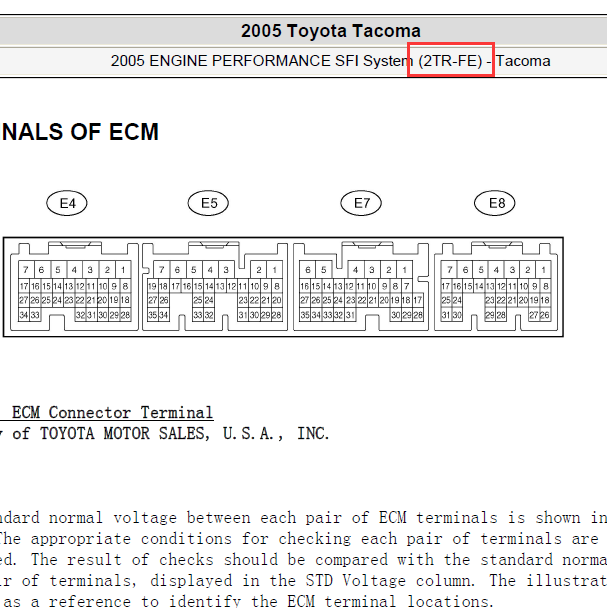The image size is (607, 608).
Task: Click terminal 1 of the E8 connector
Action: pyautogui.click(x=543, y=269)
